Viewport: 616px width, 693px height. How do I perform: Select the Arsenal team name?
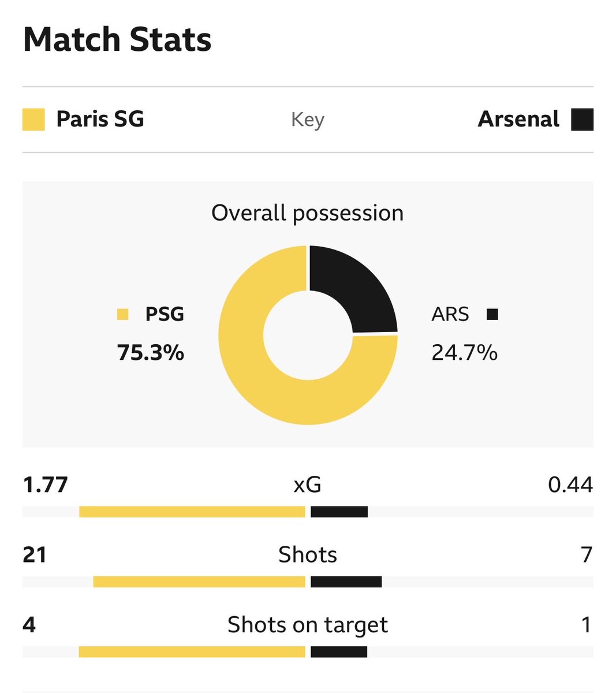click(518, 119)
